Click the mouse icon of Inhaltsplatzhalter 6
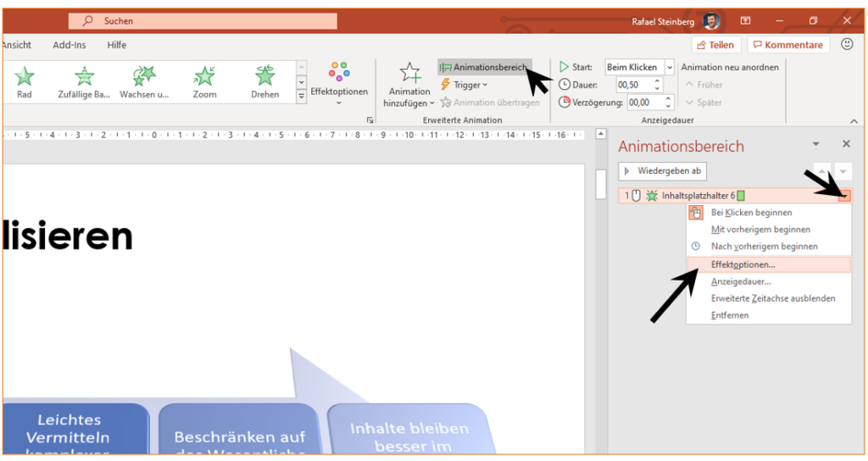 637,196
